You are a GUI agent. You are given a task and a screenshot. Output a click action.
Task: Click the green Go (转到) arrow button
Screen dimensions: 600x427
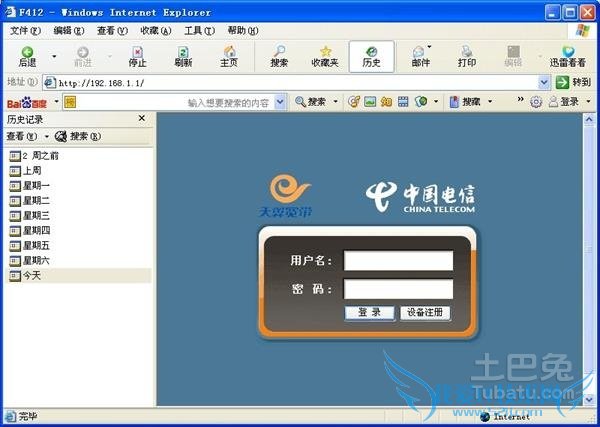(x=562, y=82)
